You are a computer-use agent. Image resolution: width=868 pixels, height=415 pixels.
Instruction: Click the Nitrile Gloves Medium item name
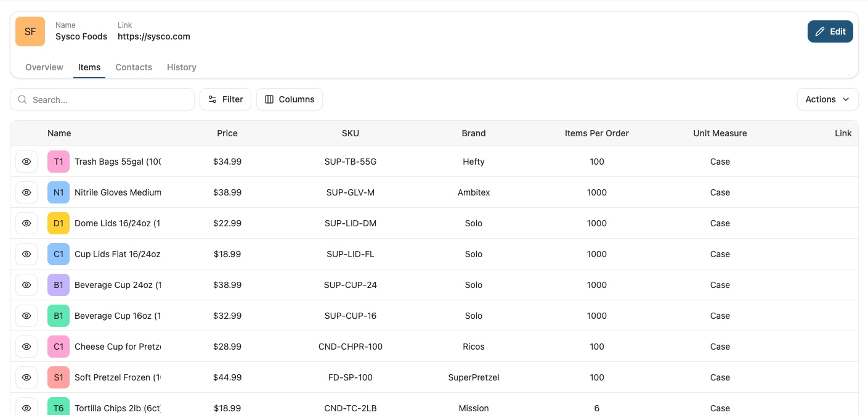point(118,192)
